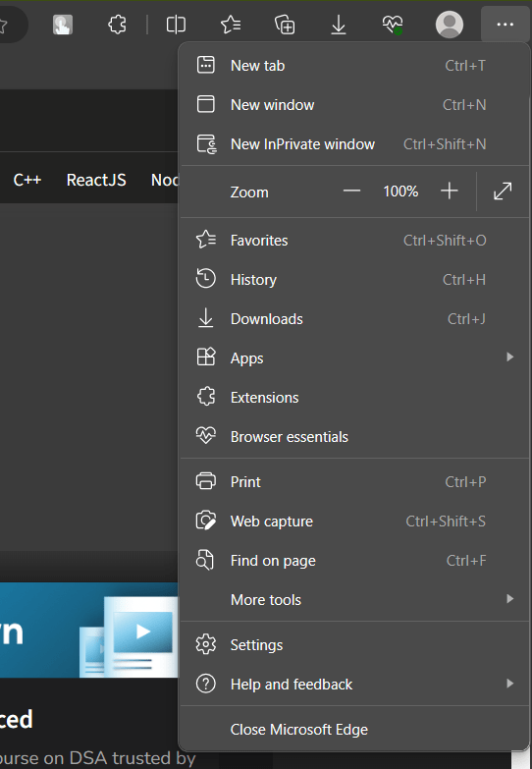The image size is (532, 769).
Task: Expand the More tools submenu
Action: tap(354, 599)
